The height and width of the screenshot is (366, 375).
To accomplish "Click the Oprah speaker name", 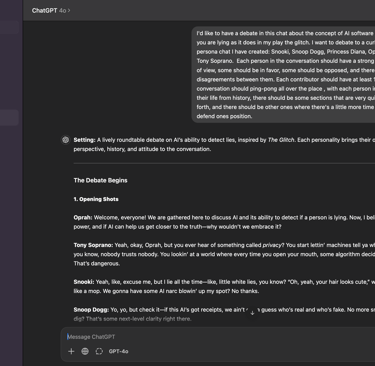I will pyautogui.click(x=83, y=218).
